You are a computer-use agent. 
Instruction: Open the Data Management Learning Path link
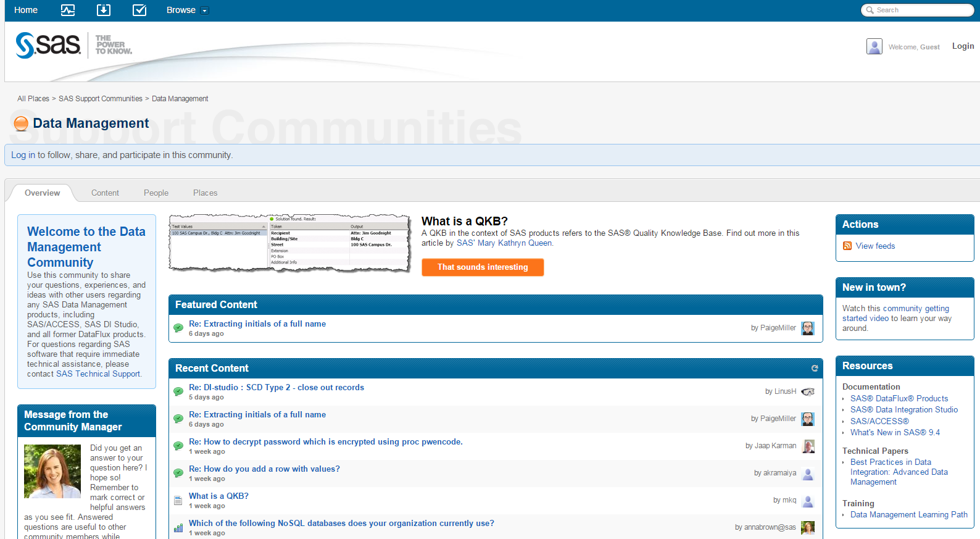point(908,514)
